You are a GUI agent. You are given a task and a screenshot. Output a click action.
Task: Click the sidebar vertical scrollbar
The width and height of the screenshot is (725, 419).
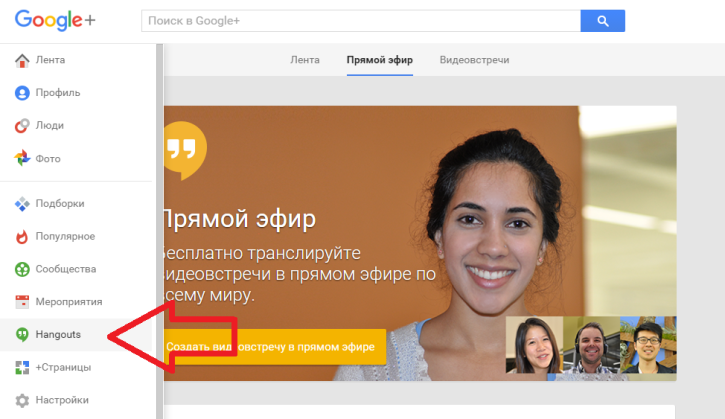point(160,231)
